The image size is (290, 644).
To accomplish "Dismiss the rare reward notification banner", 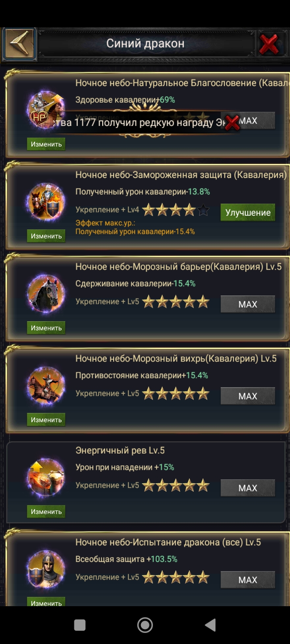I will pyautogui.click(x=232, y=123).
